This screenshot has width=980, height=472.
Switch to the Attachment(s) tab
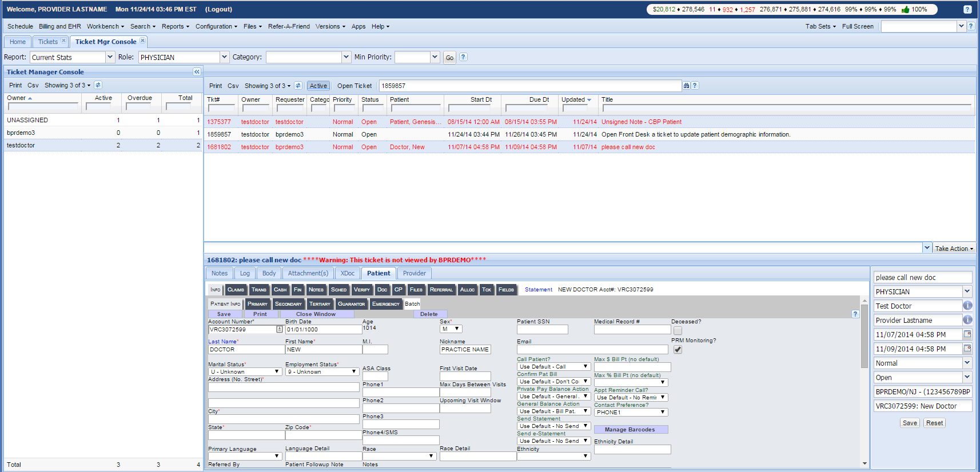click(x=308, y=273)
